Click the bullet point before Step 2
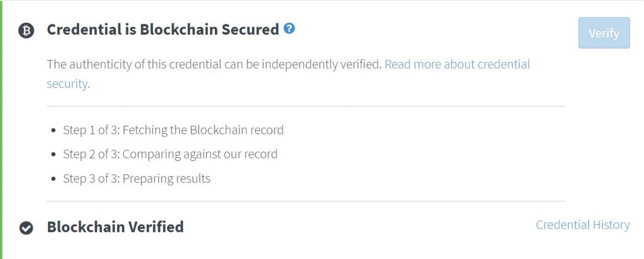 click(x=54, y=155)
